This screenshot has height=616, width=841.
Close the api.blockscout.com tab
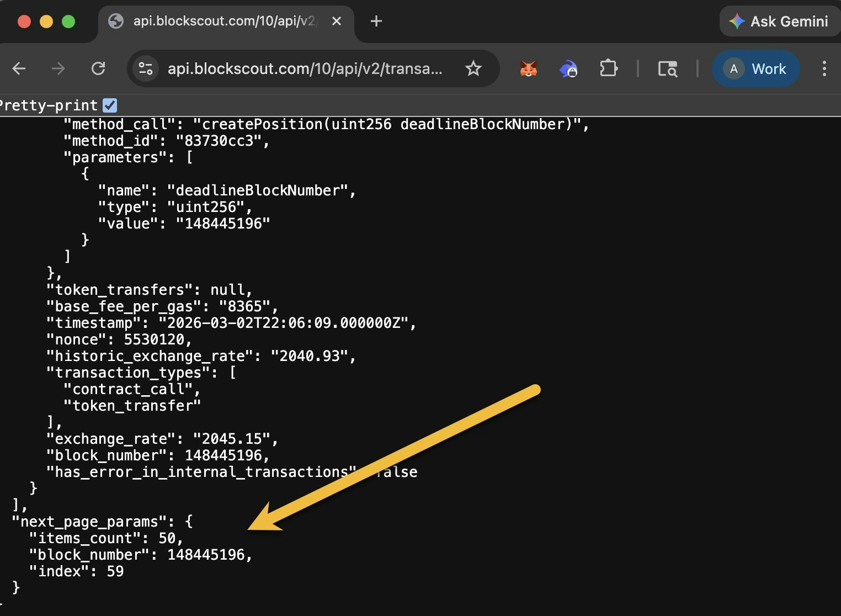pyautogui.click(x=337, y=21)
